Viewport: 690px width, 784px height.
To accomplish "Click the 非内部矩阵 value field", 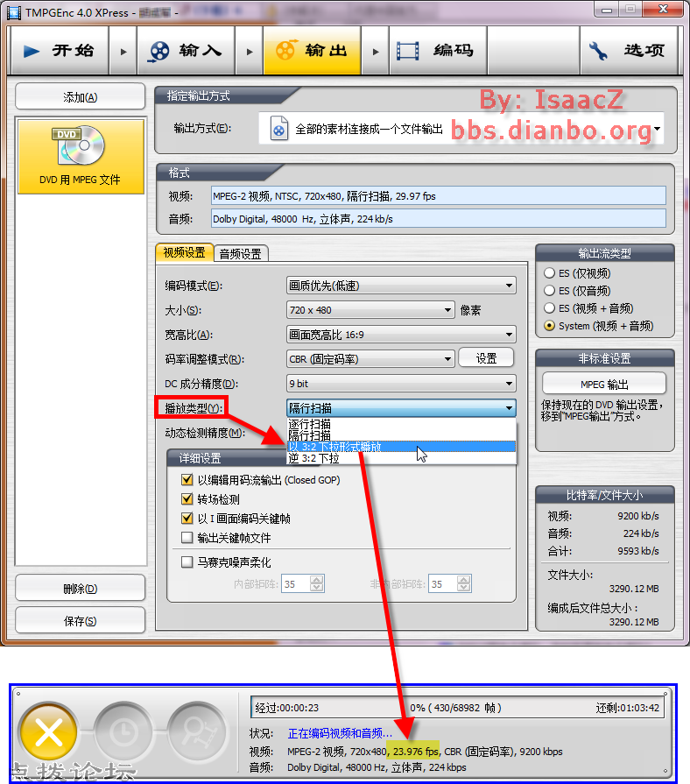I will [x=443, y=583].
